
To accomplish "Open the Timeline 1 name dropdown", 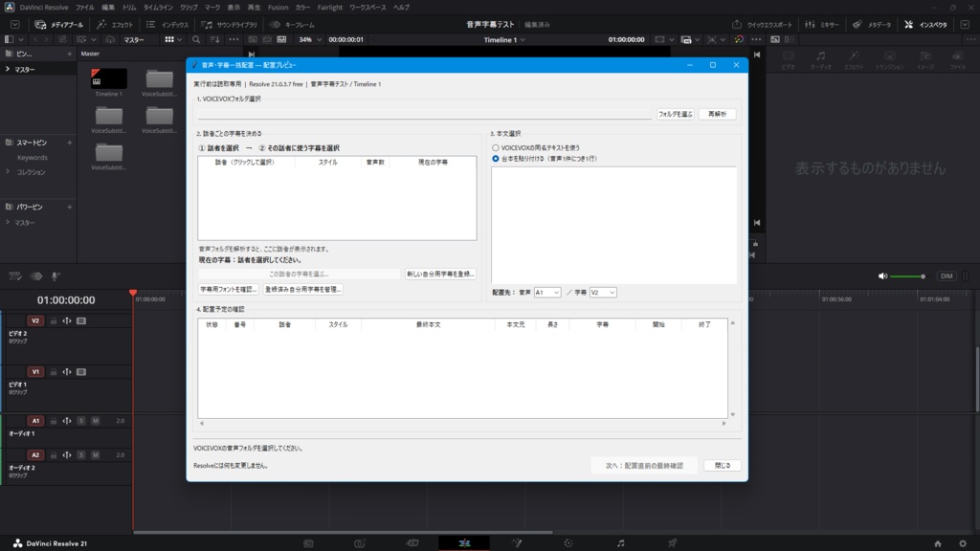I will 503,39.
